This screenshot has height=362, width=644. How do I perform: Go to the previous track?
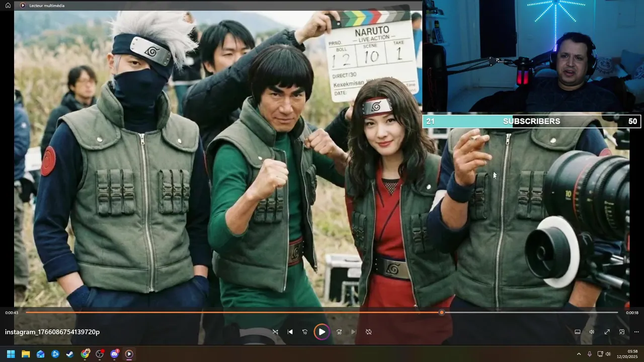coord(290,332)
